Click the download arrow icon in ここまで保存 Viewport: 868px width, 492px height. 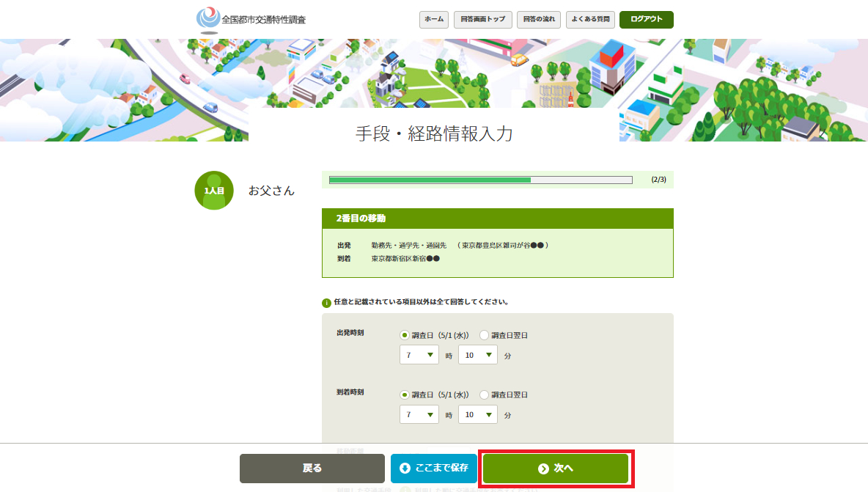click(x=405, y=469)
